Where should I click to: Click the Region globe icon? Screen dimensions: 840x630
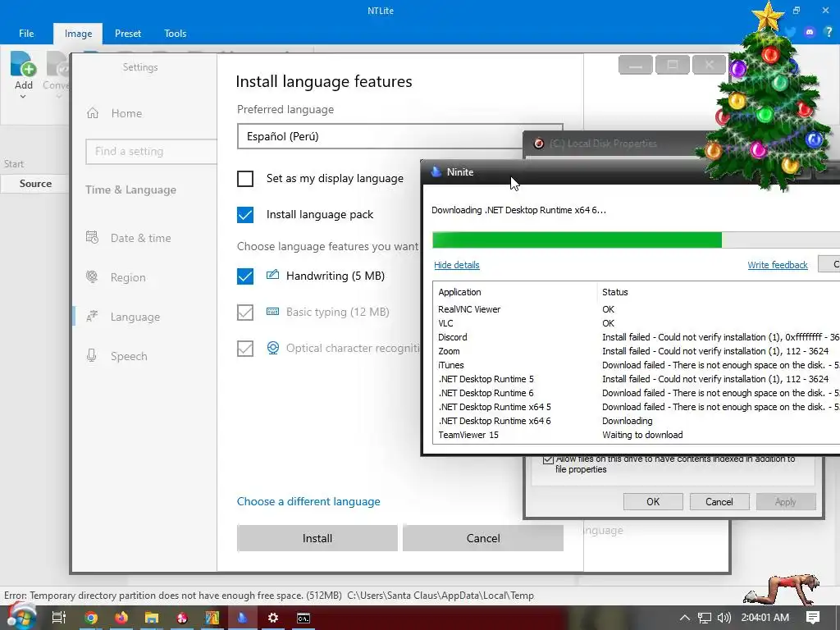tap(92, 277)
